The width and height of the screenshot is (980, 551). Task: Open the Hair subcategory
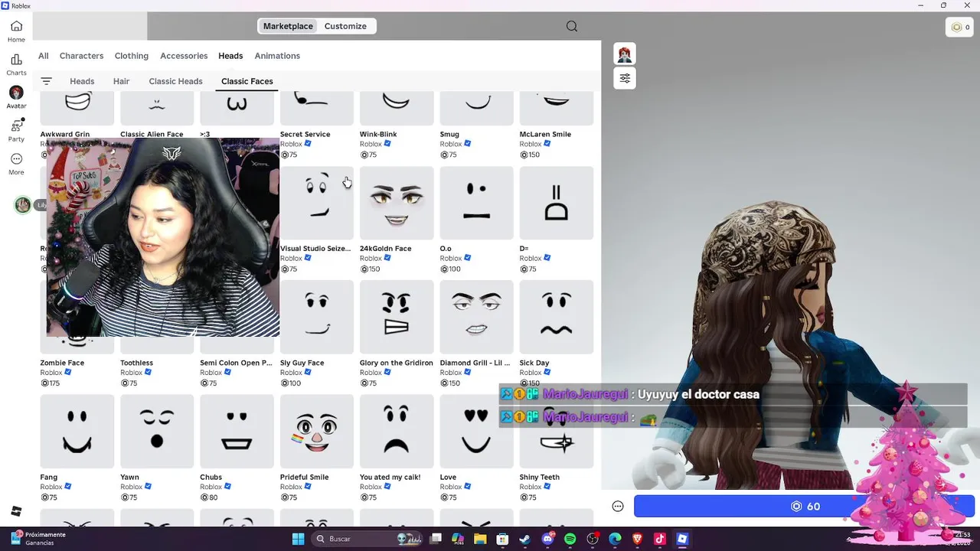pyautogui.click(x=121, y=81)
